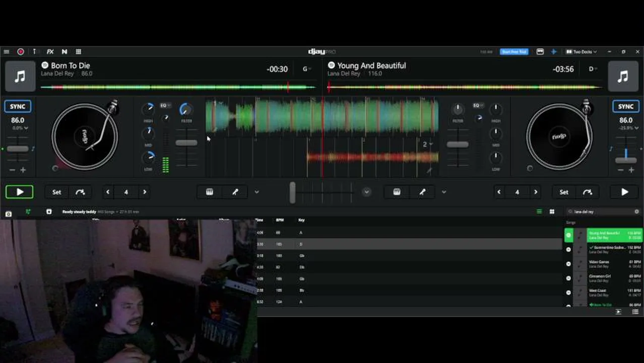Play the Born To Die deck

click(x=20, y=192)
